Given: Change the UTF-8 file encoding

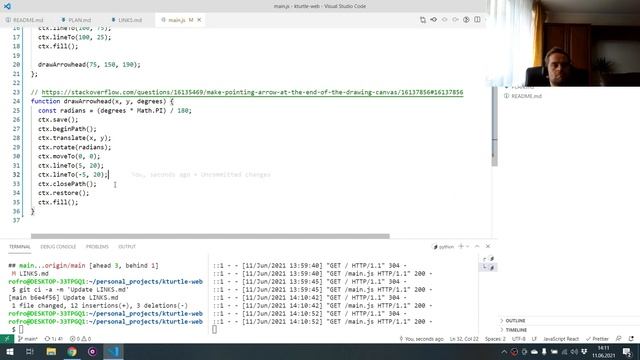Looking at the screenshot, I should pyautogui.click(x=518, y=339).
